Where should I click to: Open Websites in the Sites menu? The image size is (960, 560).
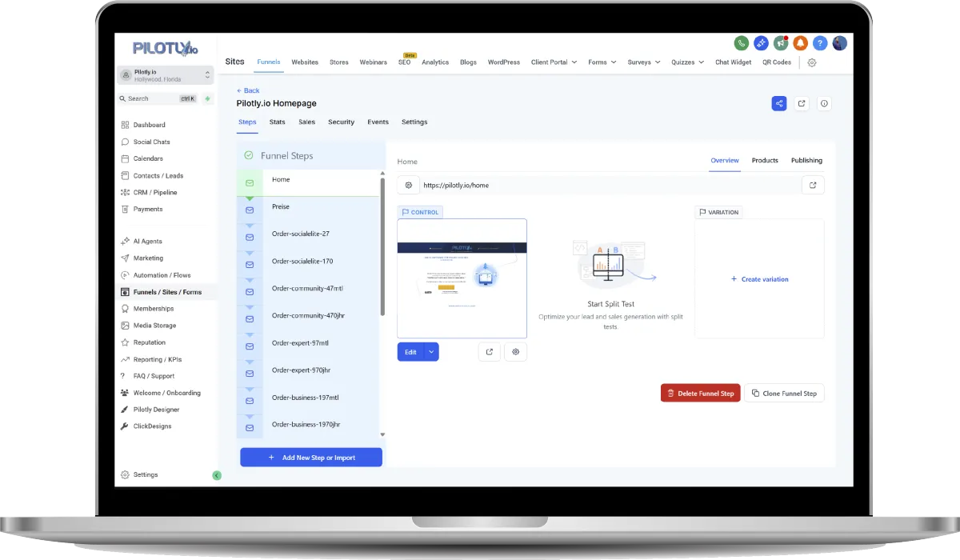point(305,62)
